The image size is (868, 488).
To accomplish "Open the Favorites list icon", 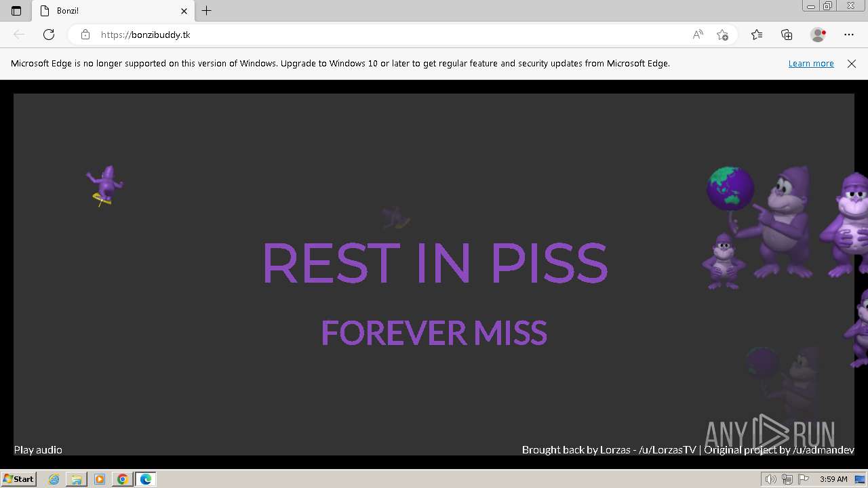I will (x=757, y=35).
